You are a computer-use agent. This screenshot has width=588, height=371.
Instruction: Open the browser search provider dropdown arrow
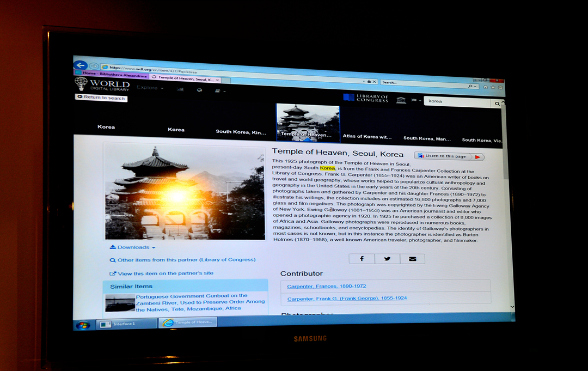point(475,86)
